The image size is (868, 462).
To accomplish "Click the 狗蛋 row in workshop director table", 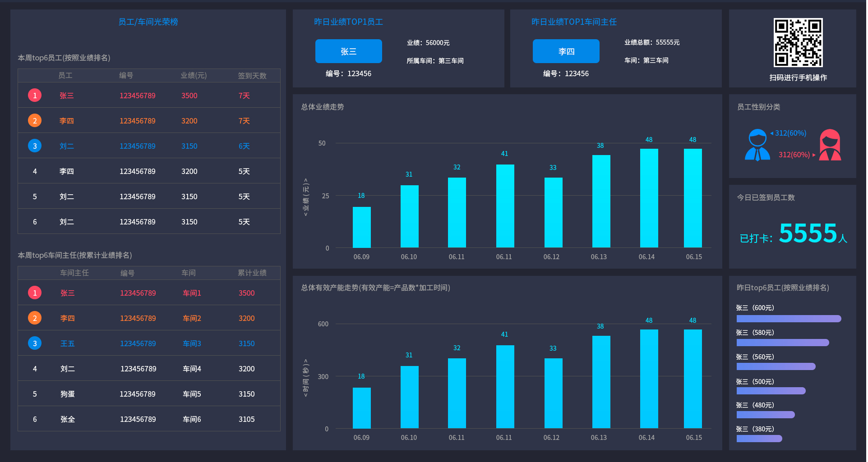I will 149,394.
